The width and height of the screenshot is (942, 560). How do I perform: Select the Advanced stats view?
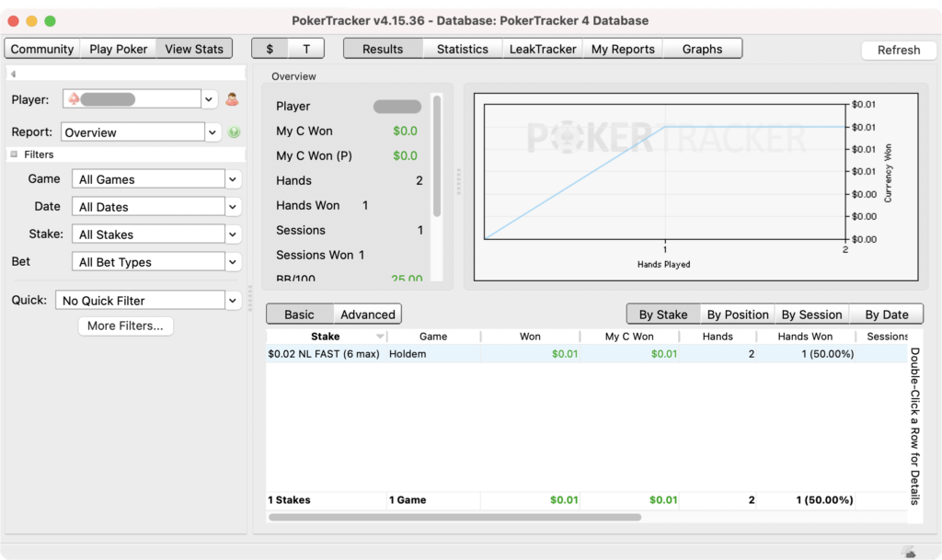368,314
